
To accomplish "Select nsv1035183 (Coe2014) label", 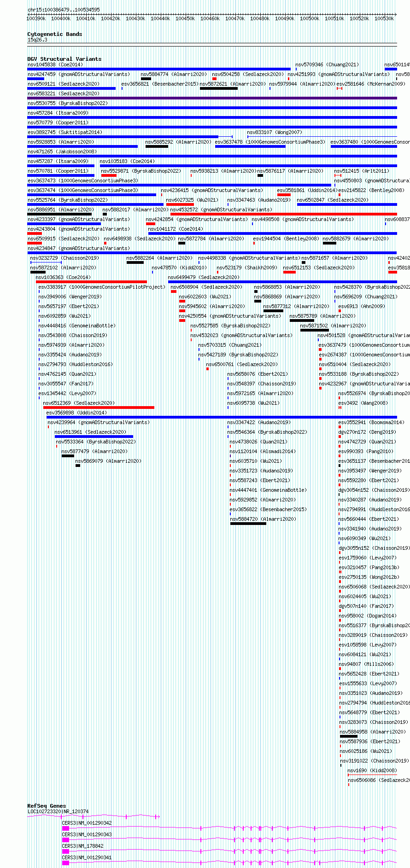I will pos(127,161).
